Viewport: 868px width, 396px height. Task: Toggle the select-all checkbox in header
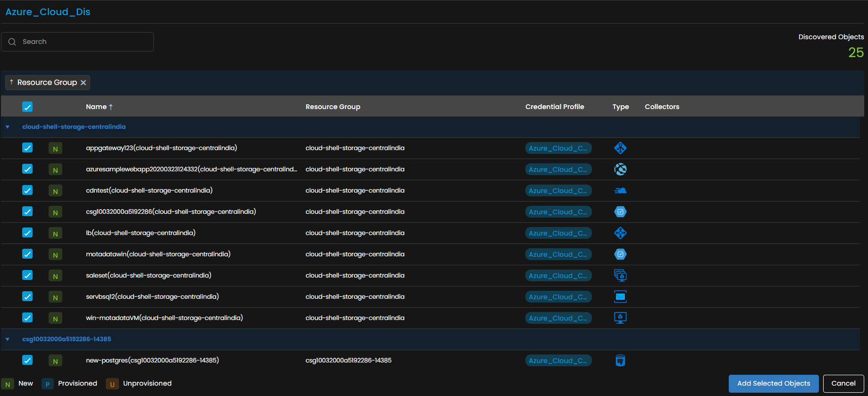tap(27, 107)
